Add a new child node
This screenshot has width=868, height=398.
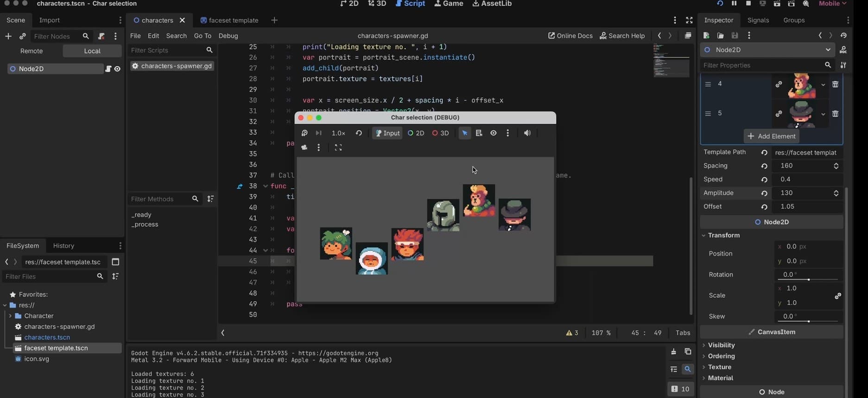[8, 36]
